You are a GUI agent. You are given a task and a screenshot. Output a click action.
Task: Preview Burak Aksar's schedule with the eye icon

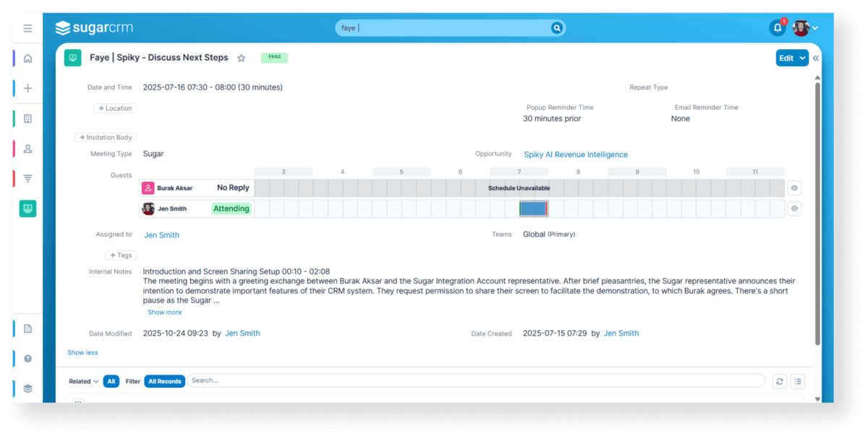[x=793, y=187]
